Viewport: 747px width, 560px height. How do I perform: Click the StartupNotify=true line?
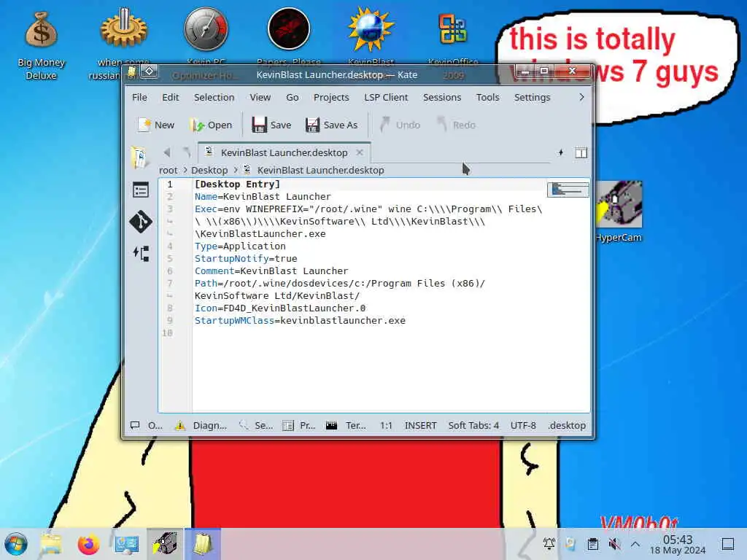[246, 259]
